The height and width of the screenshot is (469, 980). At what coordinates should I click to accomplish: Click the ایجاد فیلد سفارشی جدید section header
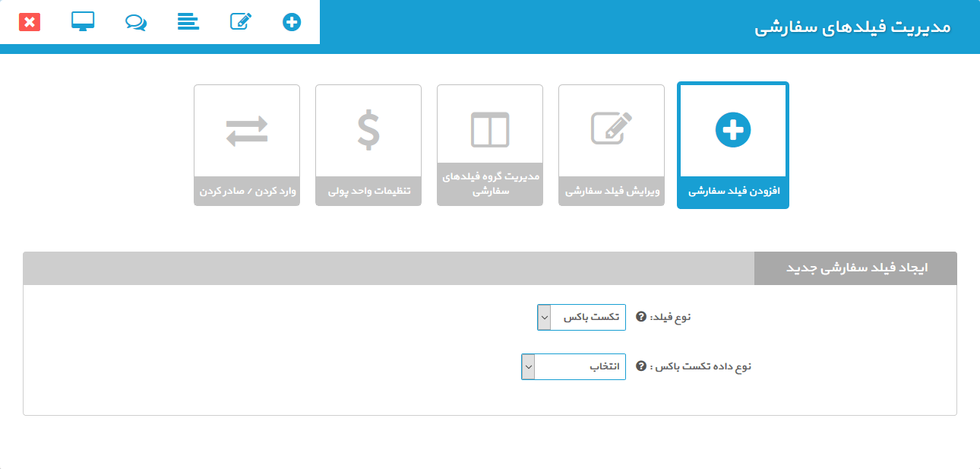855,269
